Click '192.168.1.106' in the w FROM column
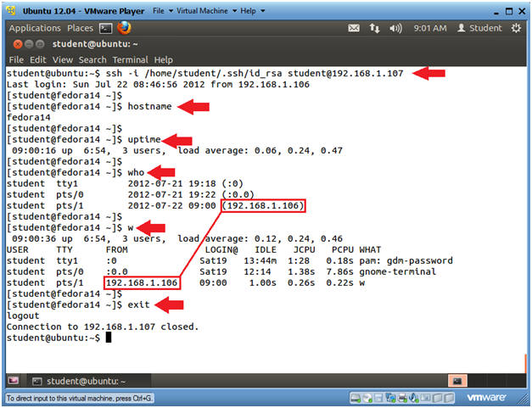The image size is (532, 408). click(142, 282)
